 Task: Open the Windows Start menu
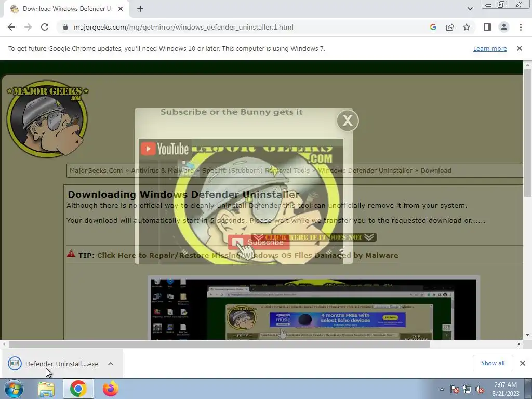[14, 389]
